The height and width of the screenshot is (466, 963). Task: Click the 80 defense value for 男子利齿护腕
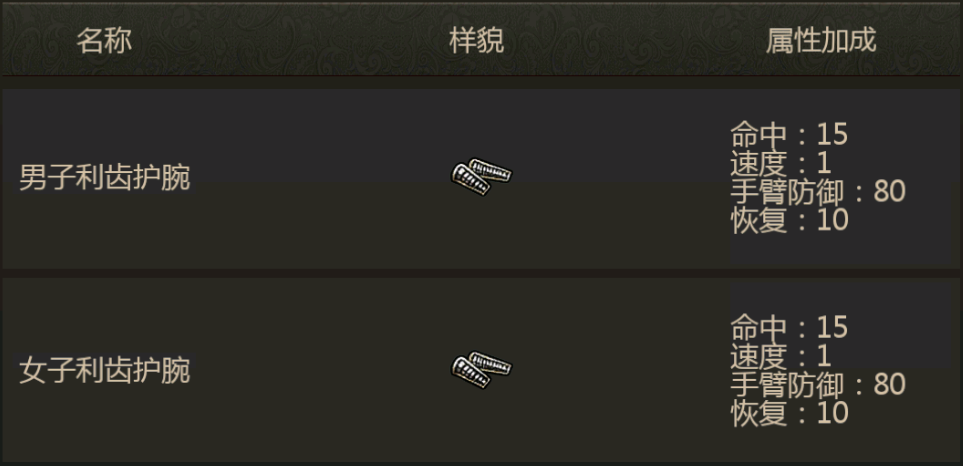(889, 192)
